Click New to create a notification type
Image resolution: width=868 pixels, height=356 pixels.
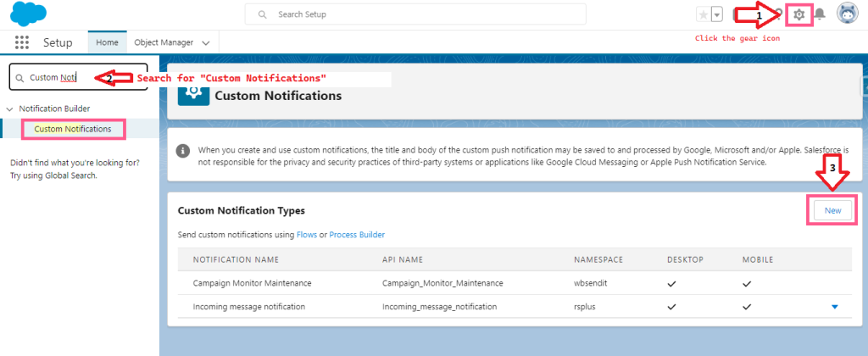[832, 210]
